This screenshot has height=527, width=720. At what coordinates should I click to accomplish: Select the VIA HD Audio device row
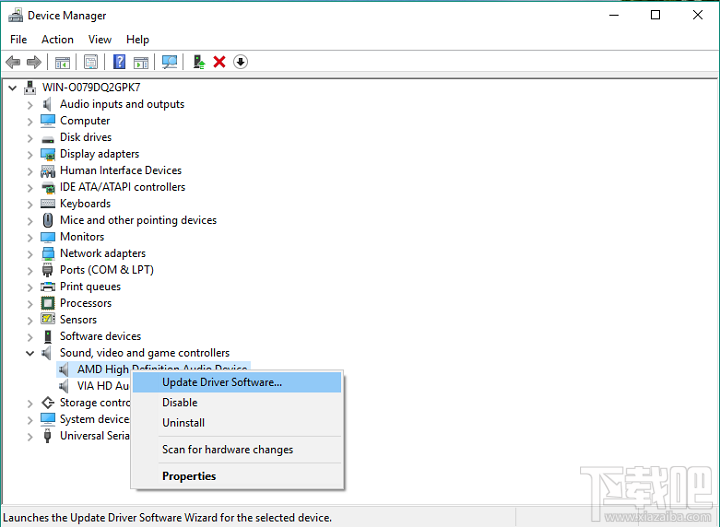pyautogui.click(x=95, y=386)
